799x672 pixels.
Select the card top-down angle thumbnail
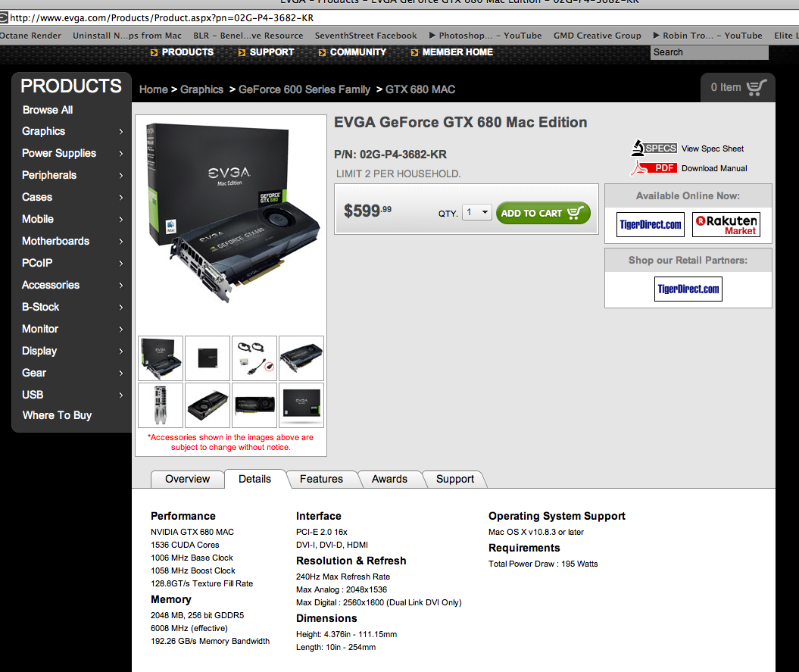coord(208,405)
